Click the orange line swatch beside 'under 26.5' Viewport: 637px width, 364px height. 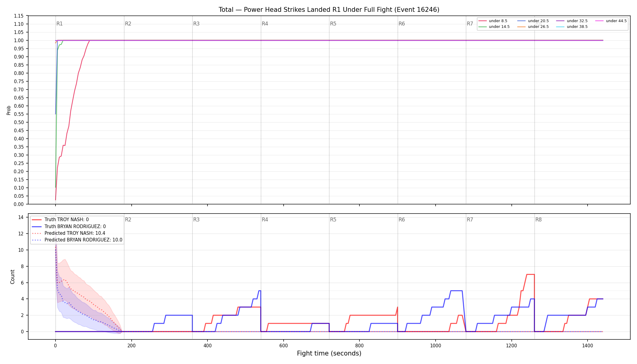[x=521, y=27]
